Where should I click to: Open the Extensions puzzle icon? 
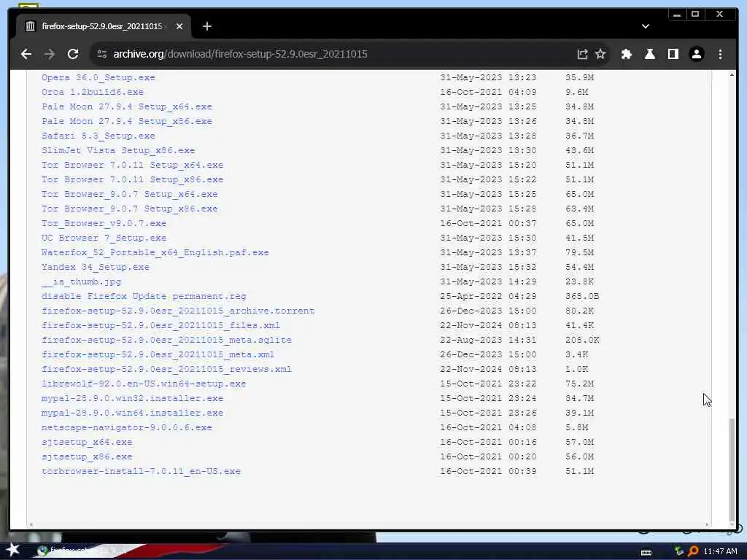click(x=627, y=54)
